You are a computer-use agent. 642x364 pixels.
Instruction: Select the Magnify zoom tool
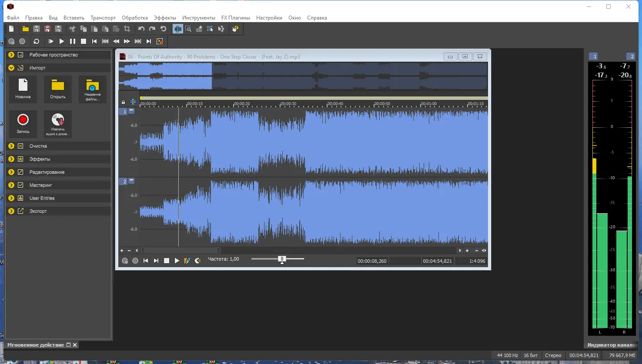tap(188, 29)
